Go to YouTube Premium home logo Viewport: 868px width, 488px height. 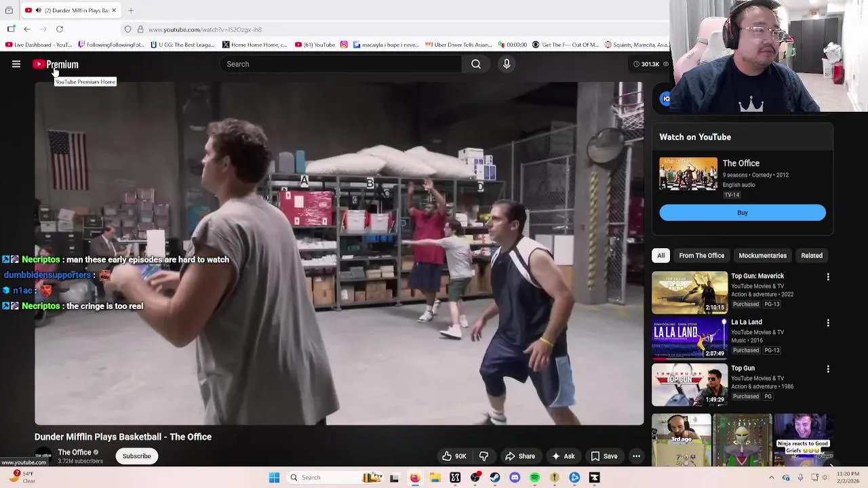[x=56, y=64]
